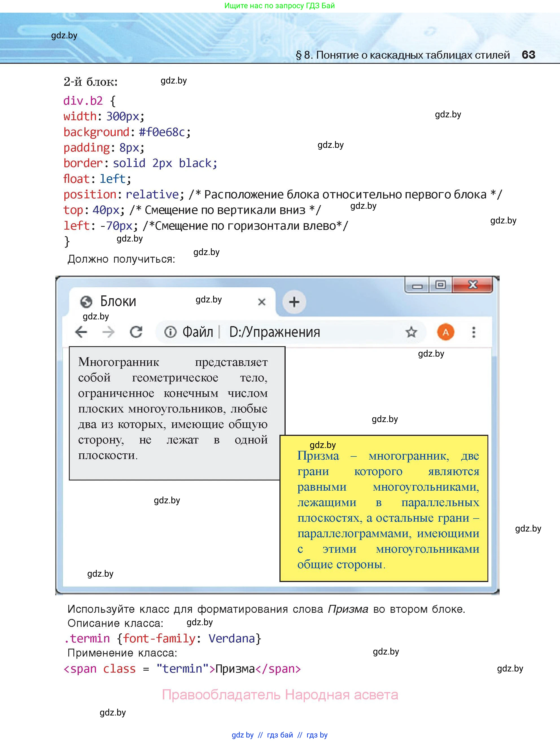Viewport: 560px width, 742px height.
Task: Close the Блоки tab
Action: [262, 302]
